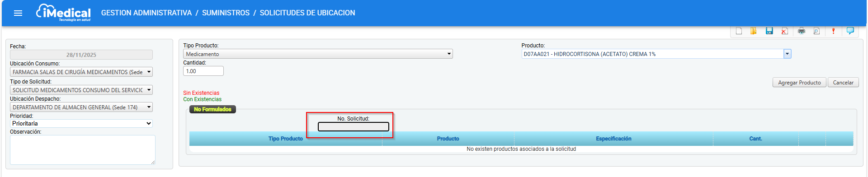
Task: Select the No Formulados tab
Action: (212, 109)
